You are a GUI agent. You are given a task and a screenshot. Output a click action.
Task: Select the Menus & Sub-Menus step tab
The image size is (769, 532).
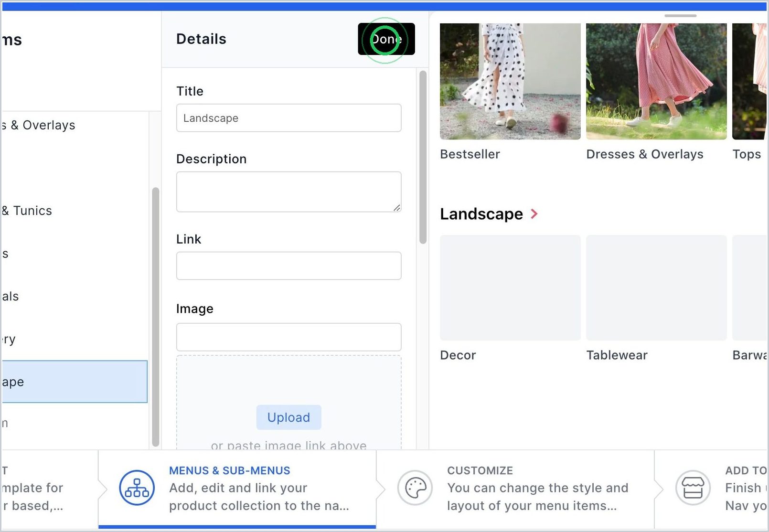[237, 489]
